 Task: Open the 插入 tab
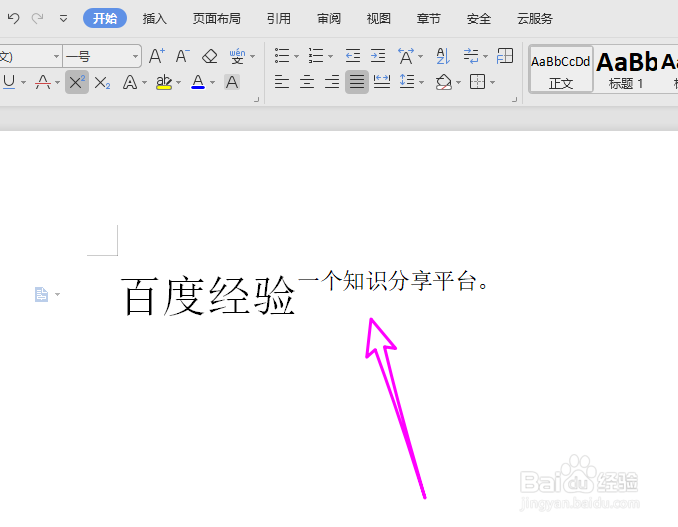point(154,19)
